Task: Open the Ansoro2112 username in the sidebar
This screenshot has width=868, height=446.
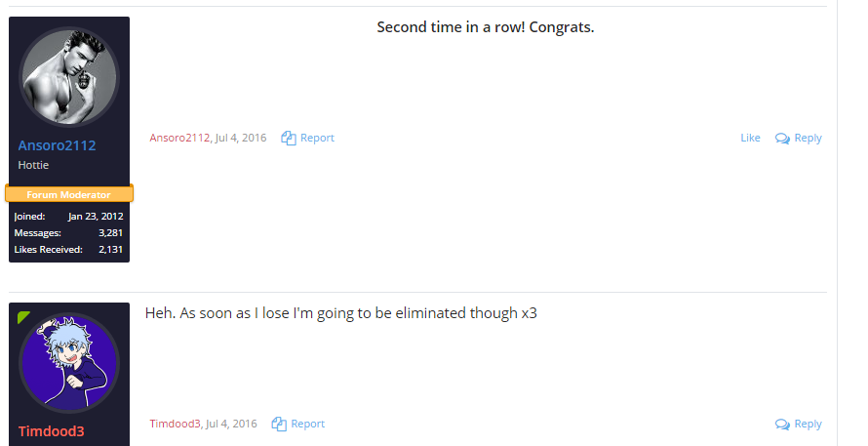Action: coord(57,145)
